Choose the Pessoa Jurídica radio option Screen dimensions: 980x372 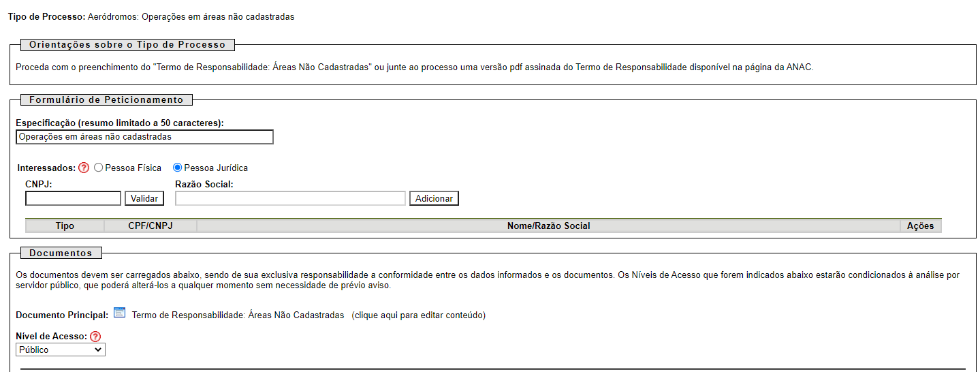click(x=178, y=168)
